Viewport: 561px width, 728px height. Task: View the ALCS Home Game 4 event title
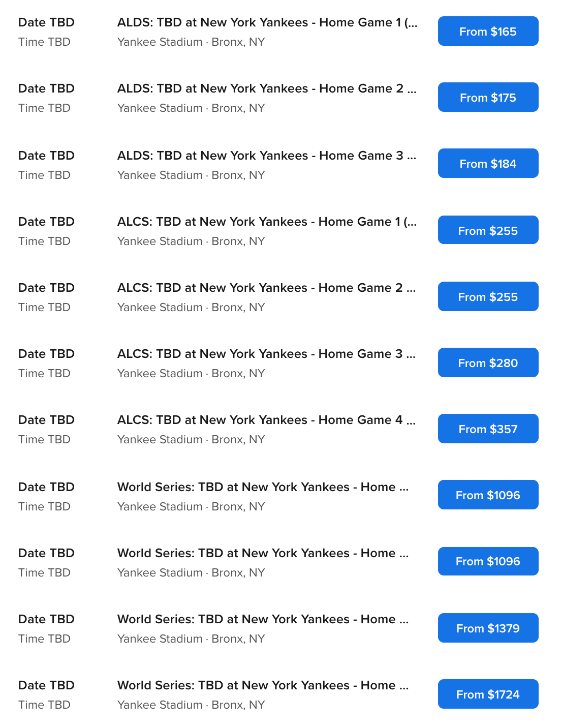(267, 420)
